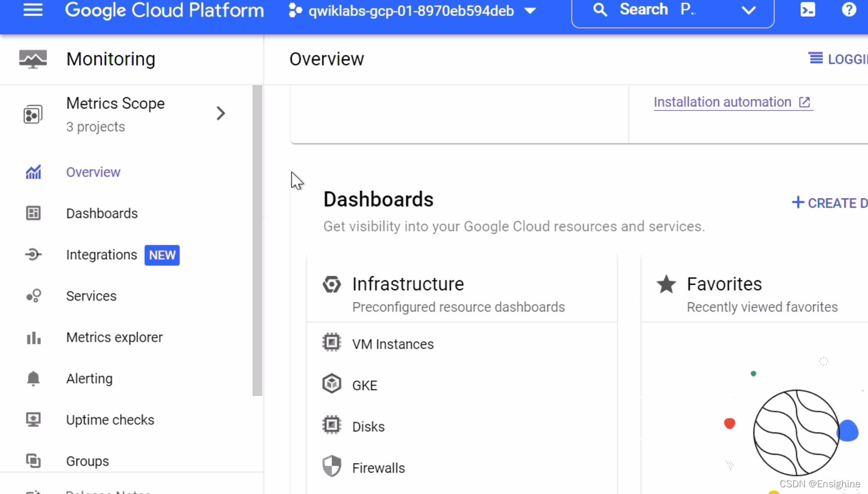Open the Firewalls dashboard
Screen dimensions: 868x494
pos(378,468)
